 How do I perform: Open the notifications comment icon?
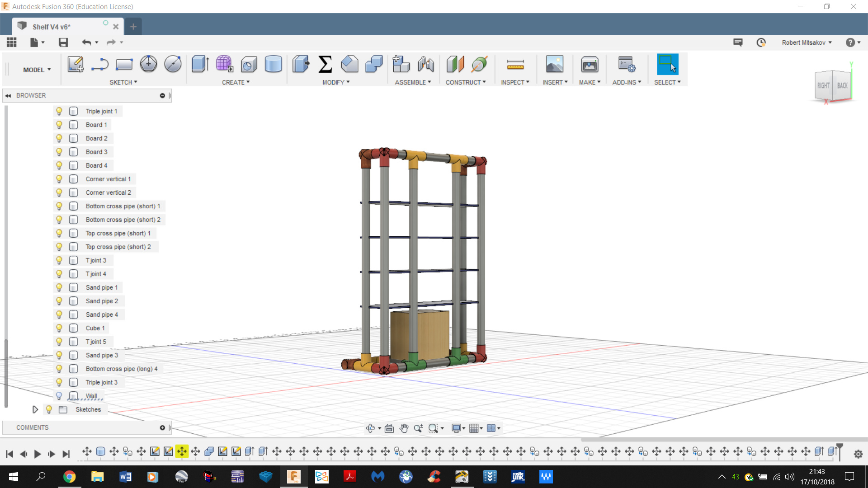click(x=738, y=42)
